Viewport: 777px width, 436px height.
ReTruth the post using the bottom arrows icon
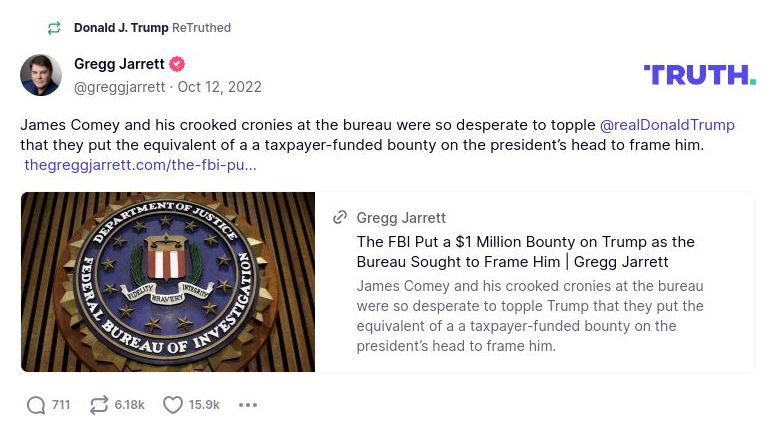(x=99, y=405)
